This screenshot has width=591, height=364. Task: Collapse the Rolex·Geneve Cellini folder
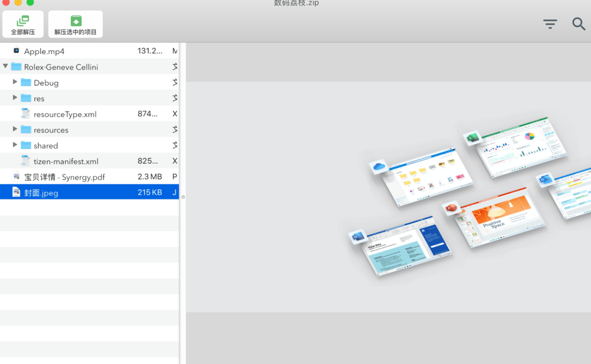[x=5, y=66]
